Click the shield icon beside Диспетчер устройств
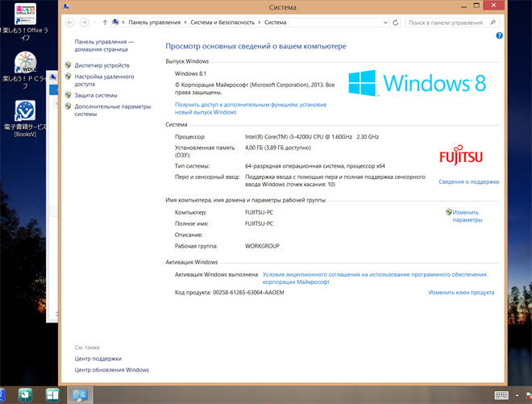This screenshot has height=404, width=532. (x=69, y=65)
